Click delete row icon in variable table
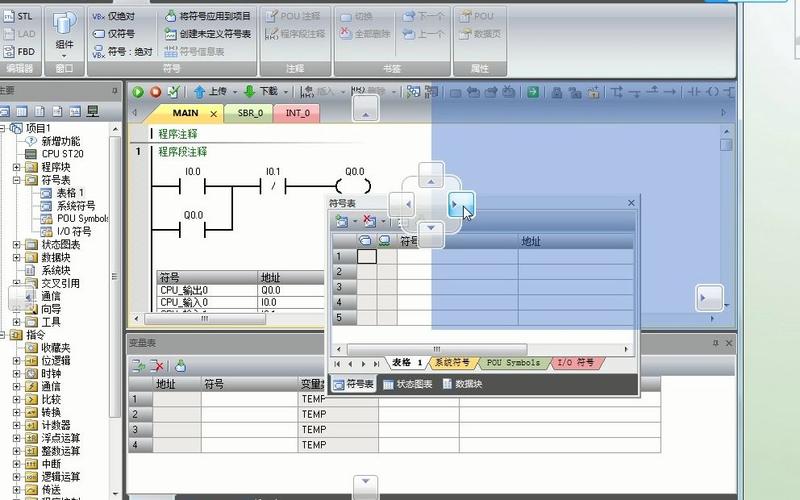Viewport: 800px width, 500px height. coord(157,366)
